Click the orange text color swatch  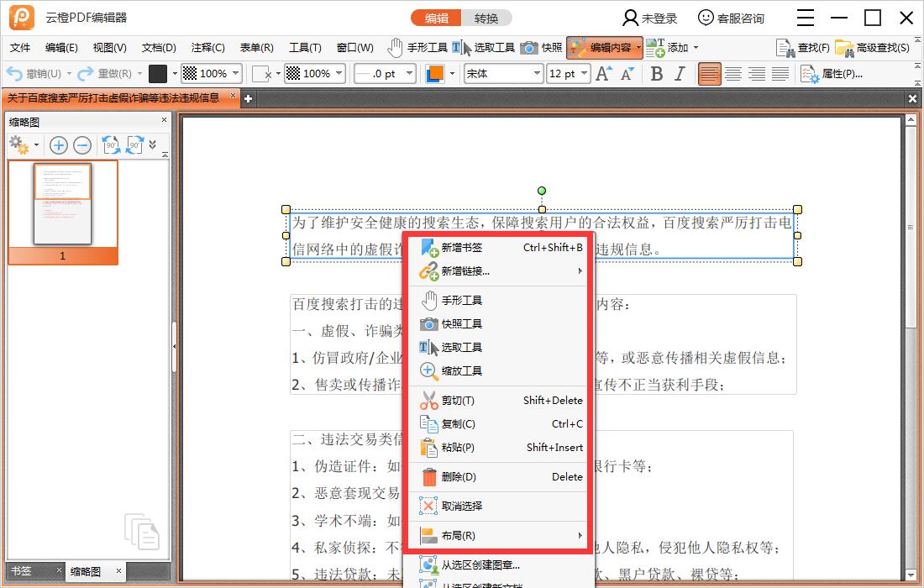pyautogui.click(x=435, y=74)
